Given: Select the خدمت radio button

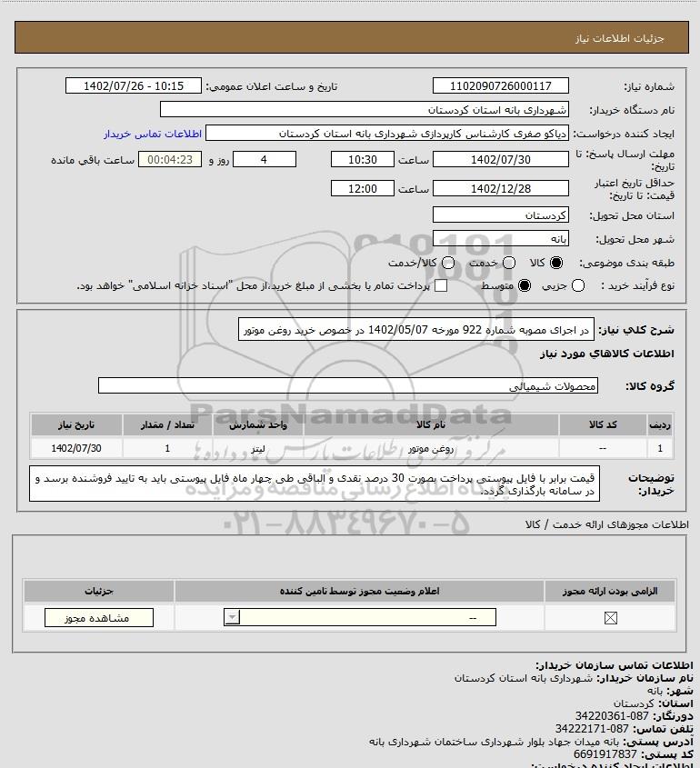Looking at the screenshot, I should pos(509,263).
